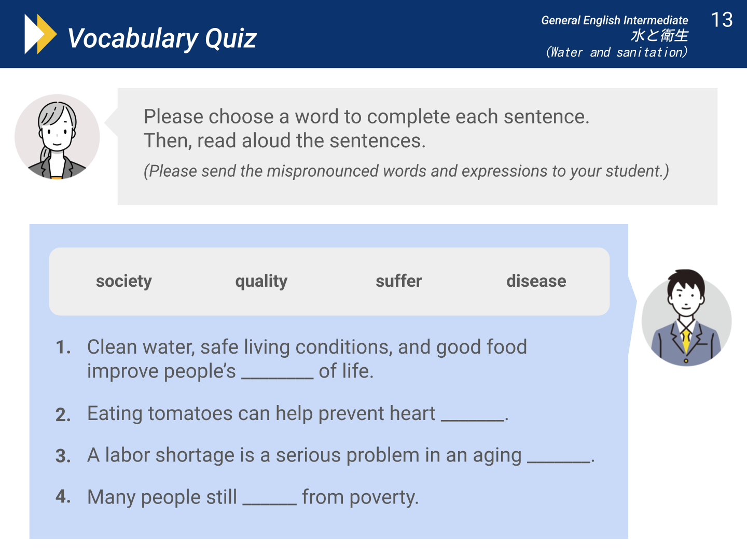Screen dimensions: 747x560
Task: Choose the word 'disease'
Action: tap(536, 281)
